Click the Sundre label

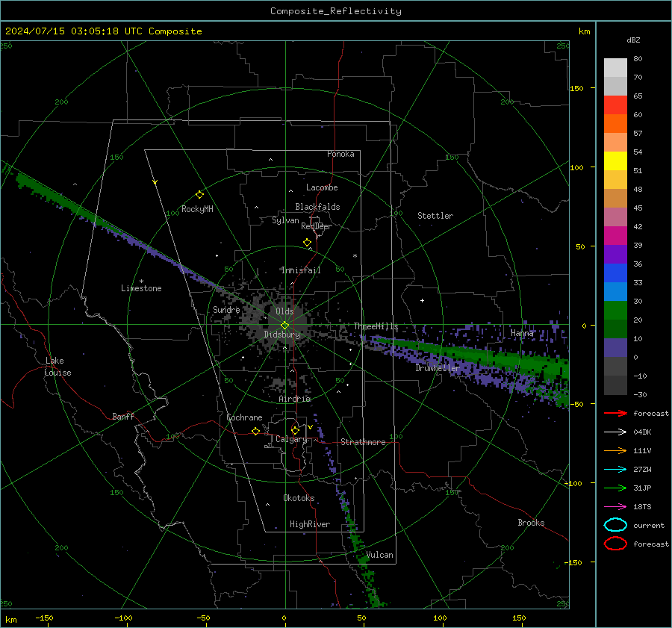pyautogui.click(x=226, y=310)
